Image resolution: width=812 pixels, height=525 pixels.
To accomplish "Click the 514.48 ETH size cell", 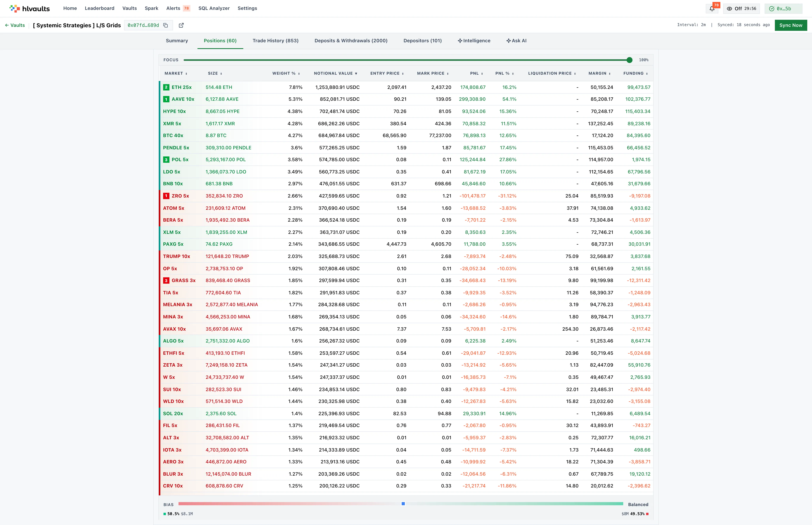I will [x=219, y=87].
